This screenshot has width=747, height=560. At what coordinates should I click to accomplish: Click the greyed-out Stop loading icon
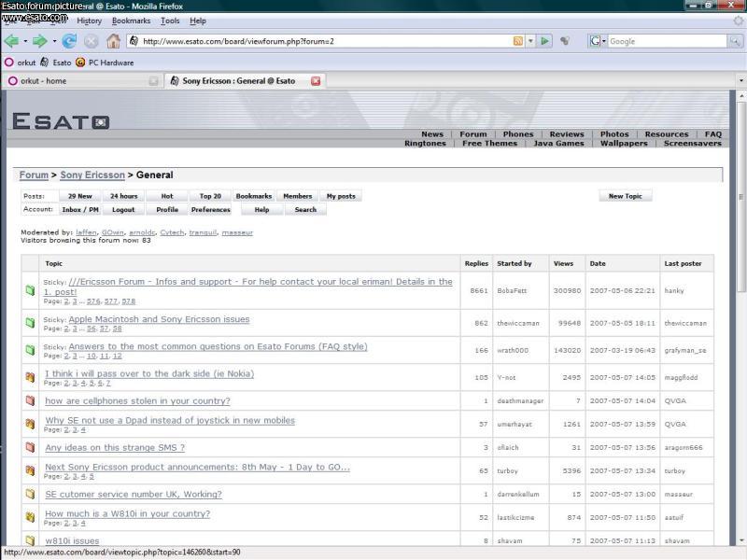[91, 41]
